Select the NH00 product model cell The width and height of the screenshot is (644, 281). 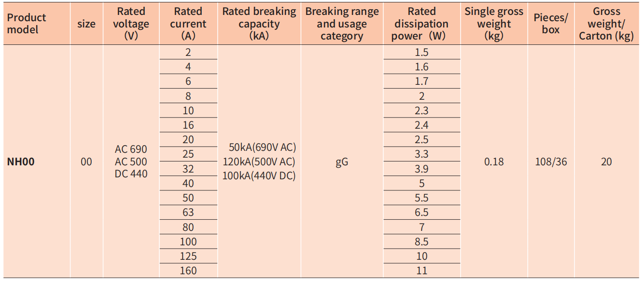click(x=21, y=162)
